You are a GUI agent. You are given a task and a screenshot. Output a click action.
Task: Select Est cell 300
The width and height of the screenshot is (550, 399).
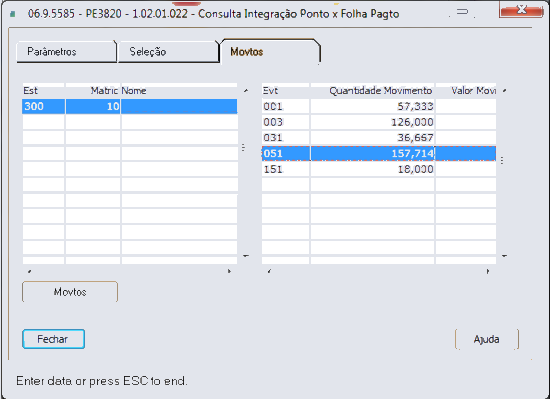[43, 106]
